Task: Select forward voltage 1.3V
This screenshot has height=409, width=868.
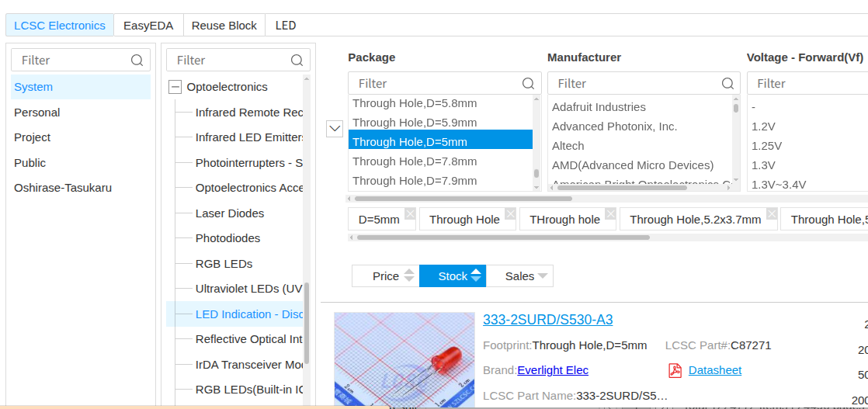Action: [763, 165]
